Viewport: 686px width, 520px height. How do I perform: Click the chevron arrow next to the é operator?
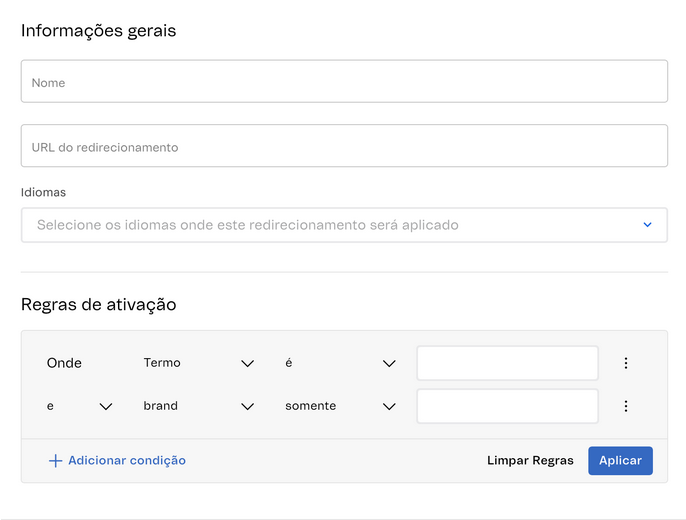tap(390, 364)
